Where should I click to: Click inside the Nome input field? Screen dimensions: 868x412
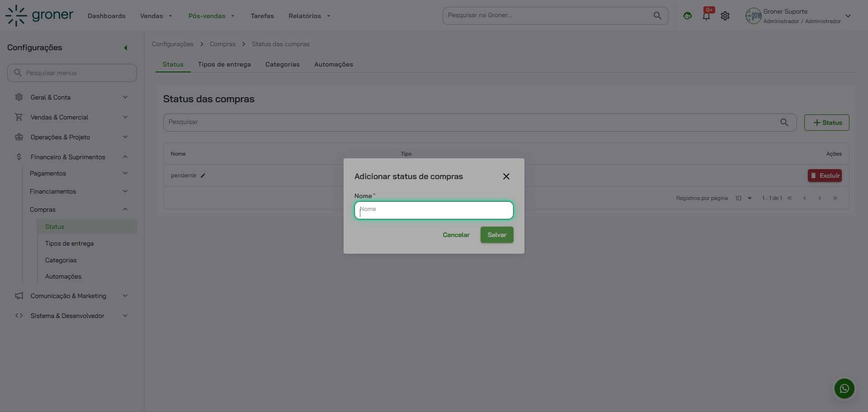click(434, 210)
